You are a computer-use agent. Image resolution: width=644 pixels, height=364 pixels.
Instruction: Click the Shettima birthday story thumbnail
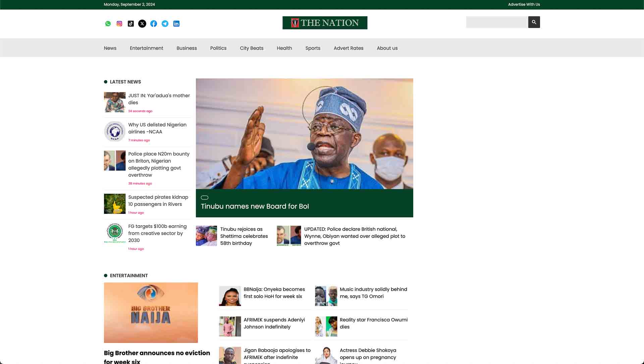coord(206,236)
